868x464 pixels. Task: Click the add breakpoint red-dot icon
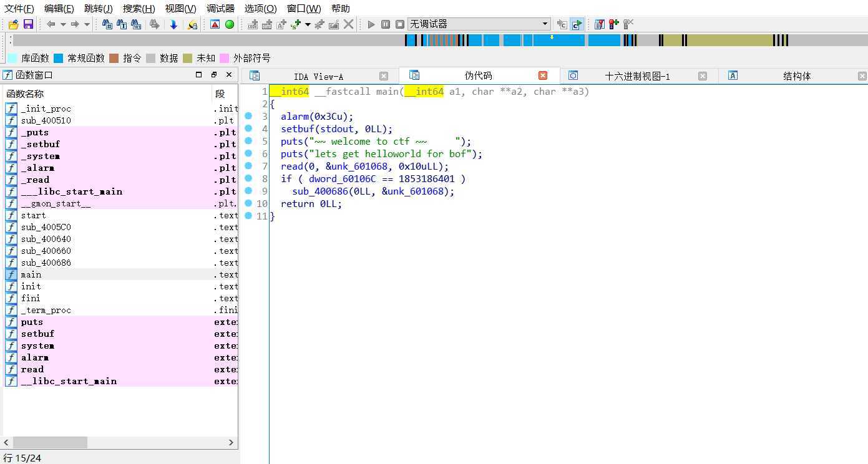614,24
